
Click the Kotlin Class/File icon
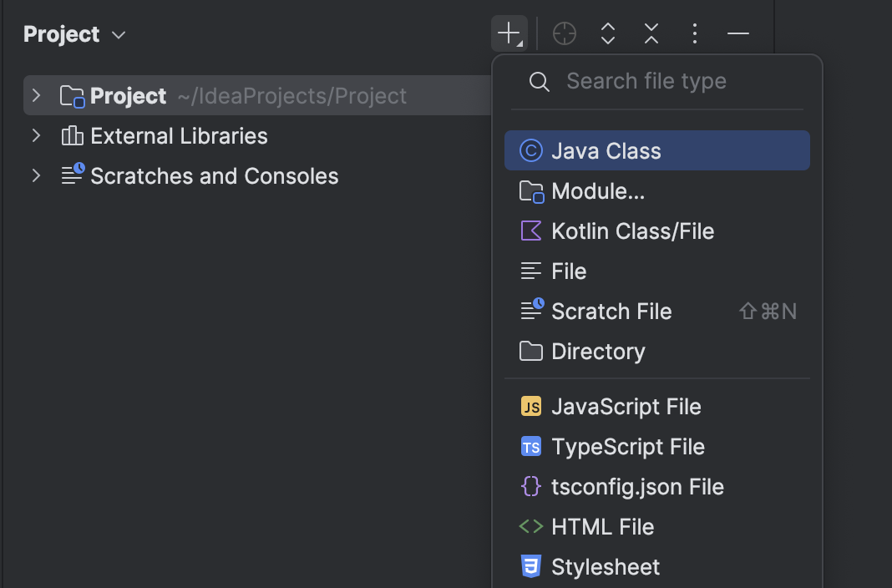pos(531,231)
